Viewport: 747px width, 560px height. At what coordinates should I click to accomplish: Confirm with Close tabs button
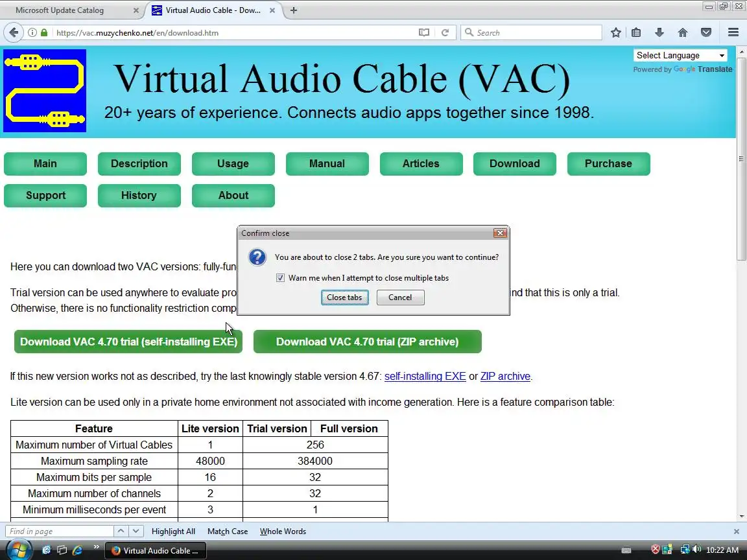[344, 297]
